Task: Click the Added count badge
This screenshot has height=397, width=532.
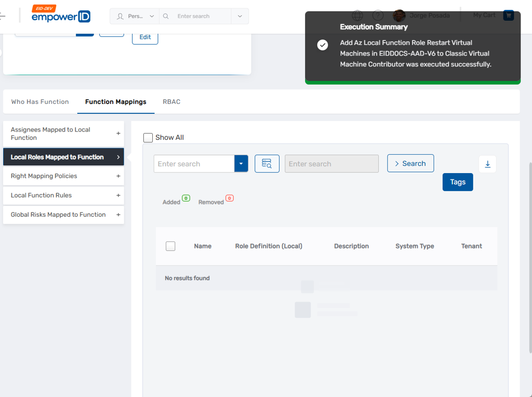Action: [186, 198]
